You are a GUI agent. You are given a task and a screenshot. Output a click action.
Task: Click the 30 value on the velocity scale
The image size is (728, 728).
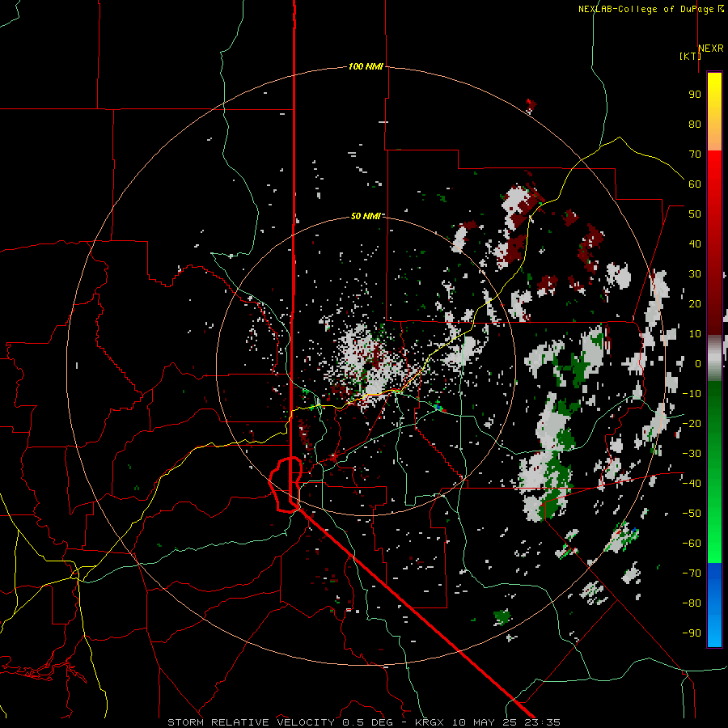coord(695,274)
